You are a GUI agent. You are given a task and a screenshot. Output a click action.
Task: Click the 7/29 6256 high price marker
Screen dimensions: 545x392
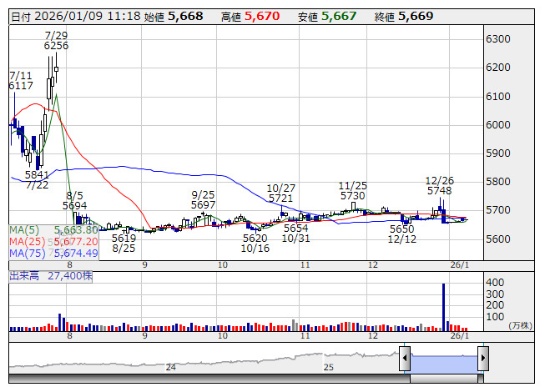click(56, 40)
